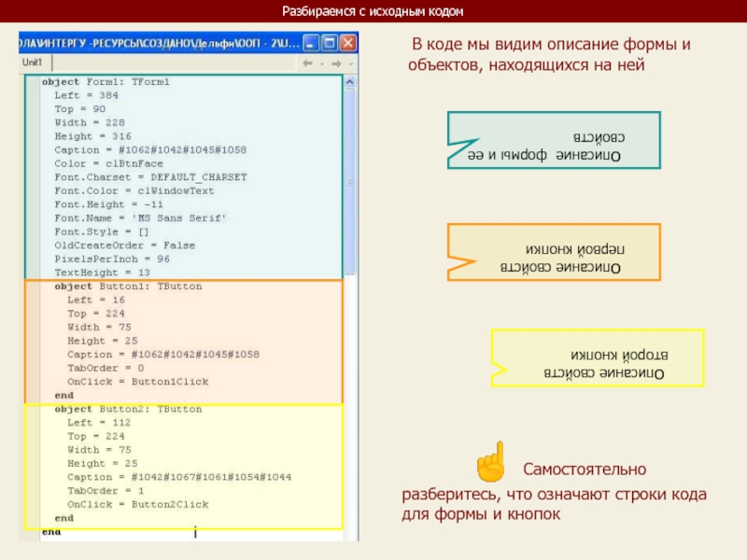The image size is (747, 560).
Task: Click the line 'Height = 316'
Action: [92, 136]
